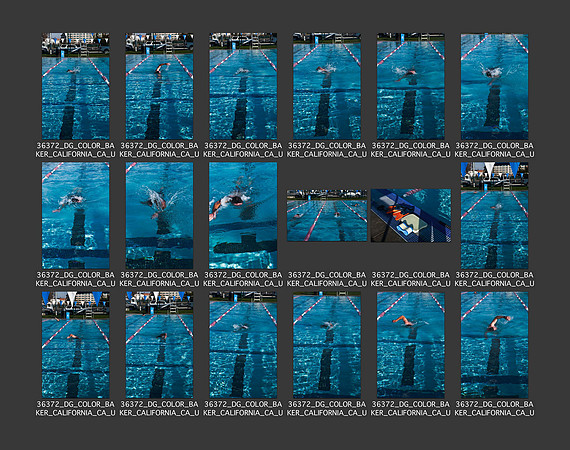
Task: Choose the third thumbnail in the top row
Action: (x=243, y=86)
